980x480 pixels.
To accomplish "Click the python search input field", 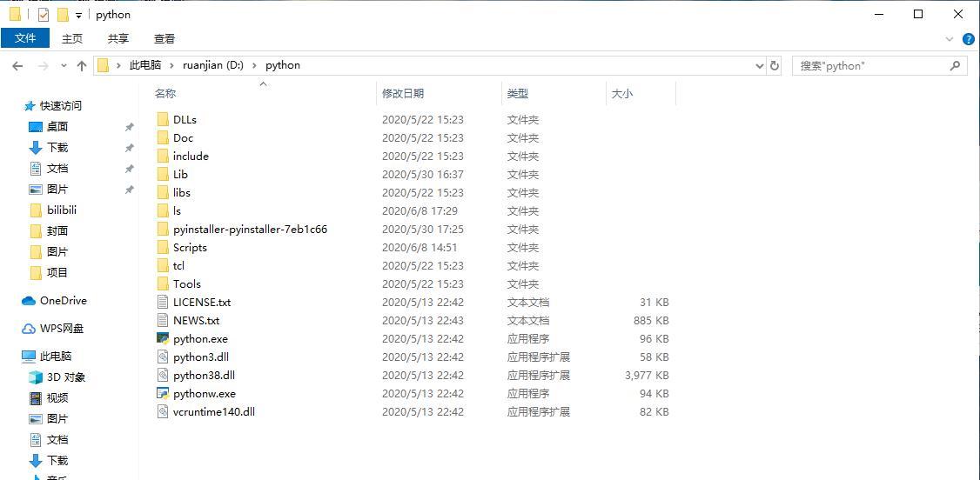I will pyautogui.click(x=872, y=65).
